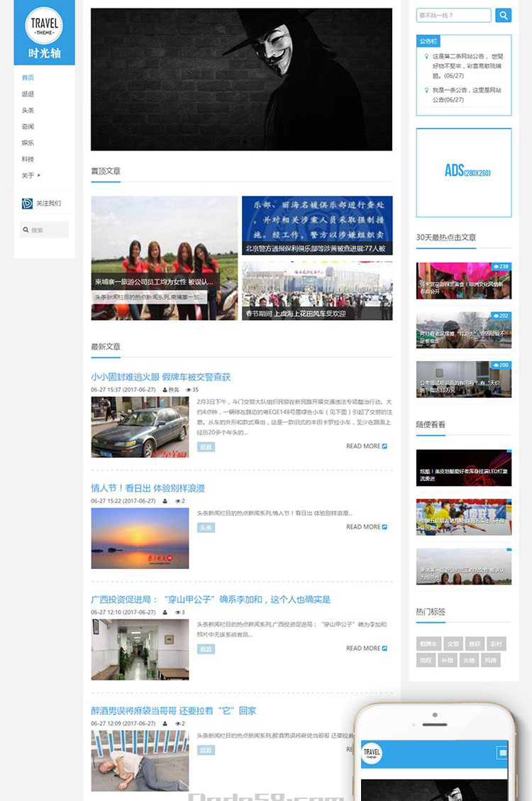532x801 pixels.
Task: Click author icon under 情人节 article title
Action: 165,501
